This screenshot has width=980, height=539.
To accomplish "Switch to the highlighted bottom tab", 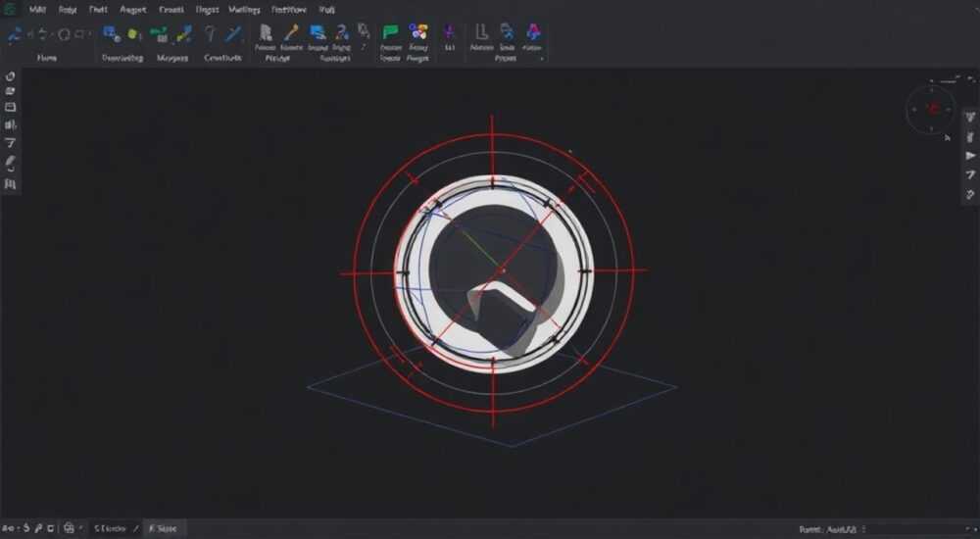I will tap(163, 528).
